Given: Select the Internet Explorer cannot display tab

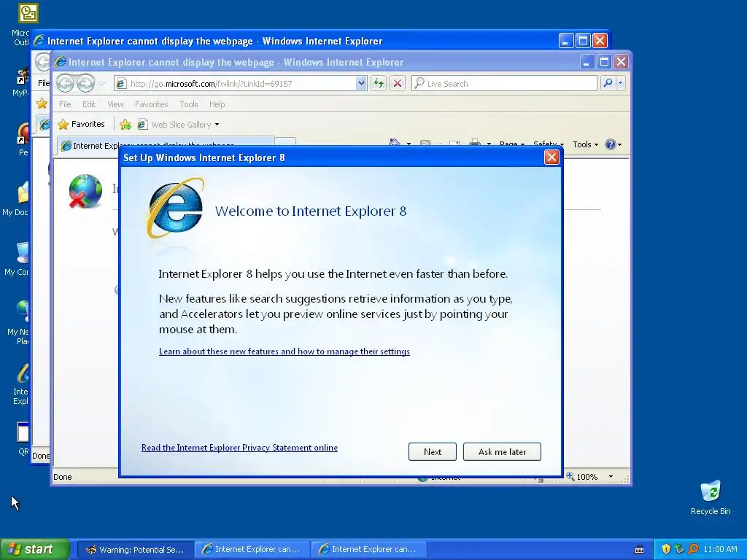Looking at the screenshot, I should pyautogui.click(x=166, y=144).
